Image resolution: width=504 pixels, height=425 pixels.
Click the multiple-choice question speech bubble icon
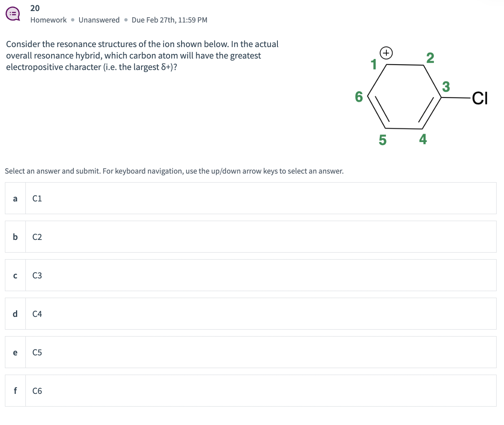coord(13,14)
